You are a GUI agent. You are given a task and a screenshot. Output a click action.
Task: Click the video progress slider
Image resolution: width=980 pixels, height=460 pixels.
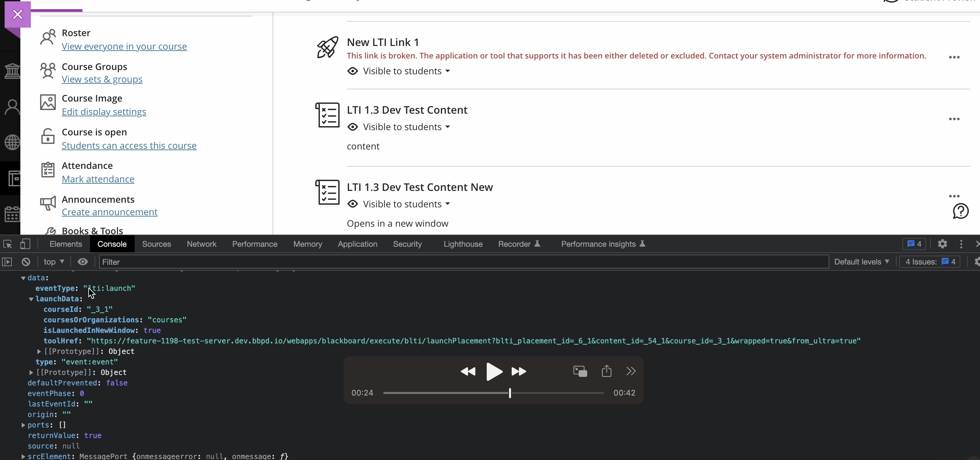coord(493,393)
